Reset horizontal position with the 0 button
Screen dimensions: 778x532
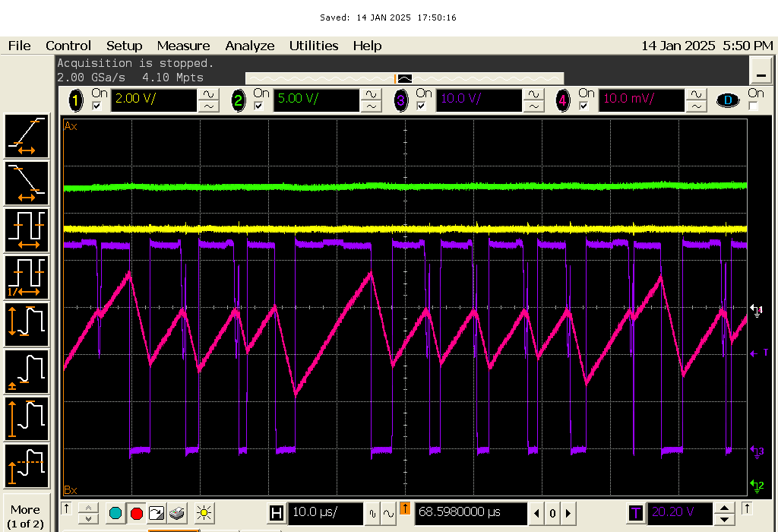(x=552, y=514)
